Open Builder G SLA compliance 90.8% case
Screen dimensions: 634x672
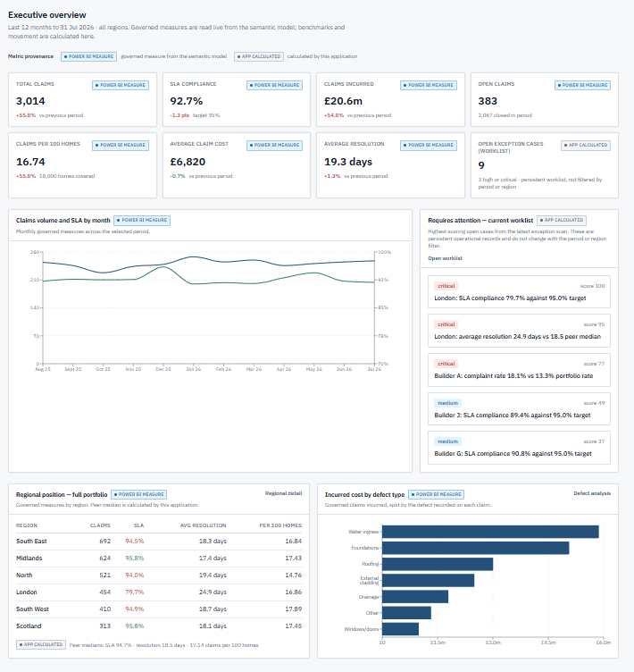point(519,448)
